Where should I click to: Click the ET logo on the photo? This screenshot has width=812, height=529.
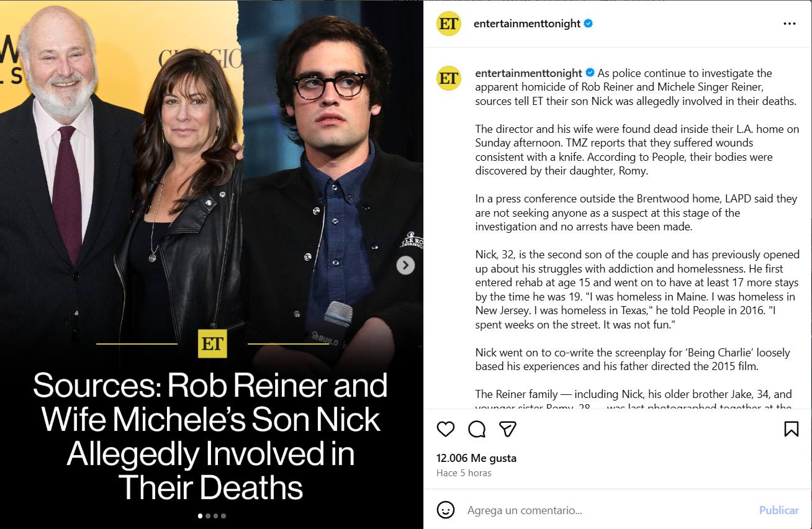212,343
